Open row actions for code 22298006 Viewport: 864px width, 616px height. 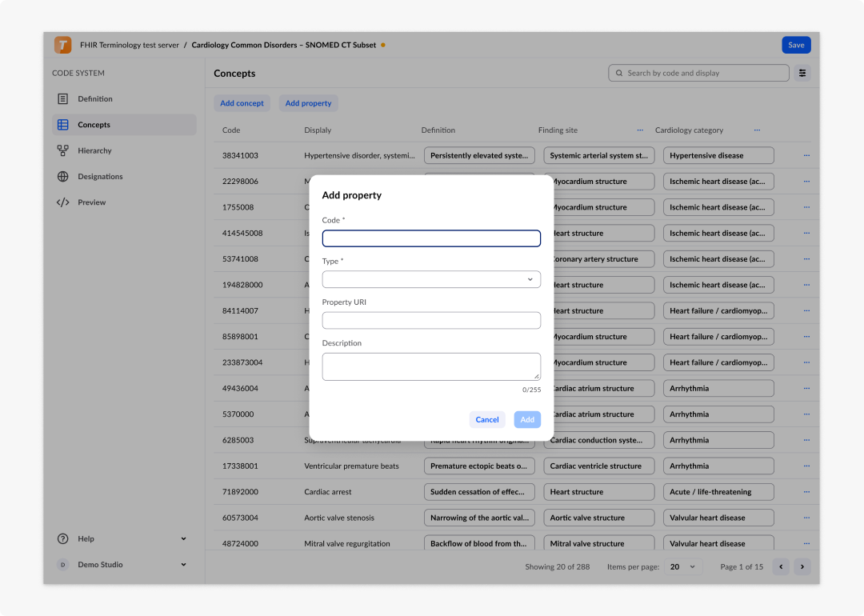tap(806, 182)
